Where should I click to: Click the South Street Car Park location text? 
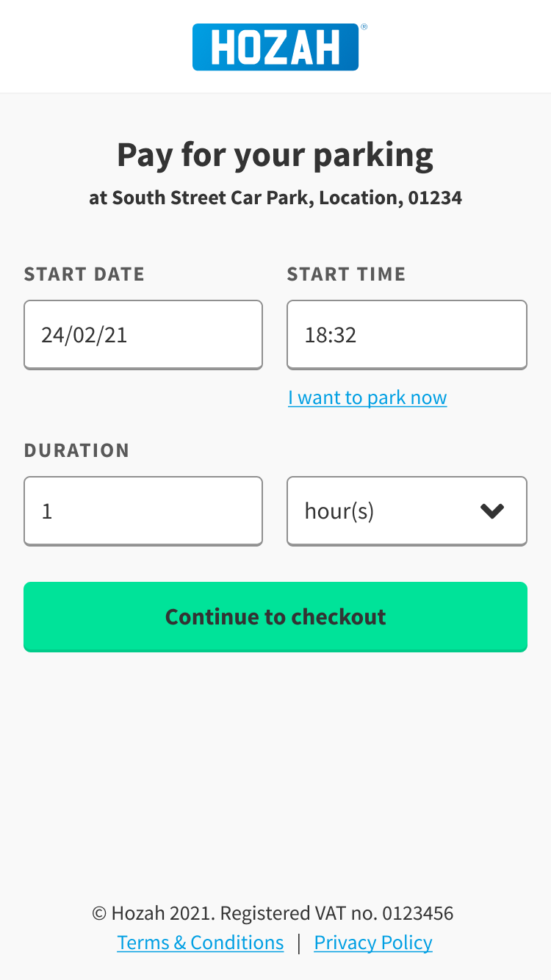[275, 198]
